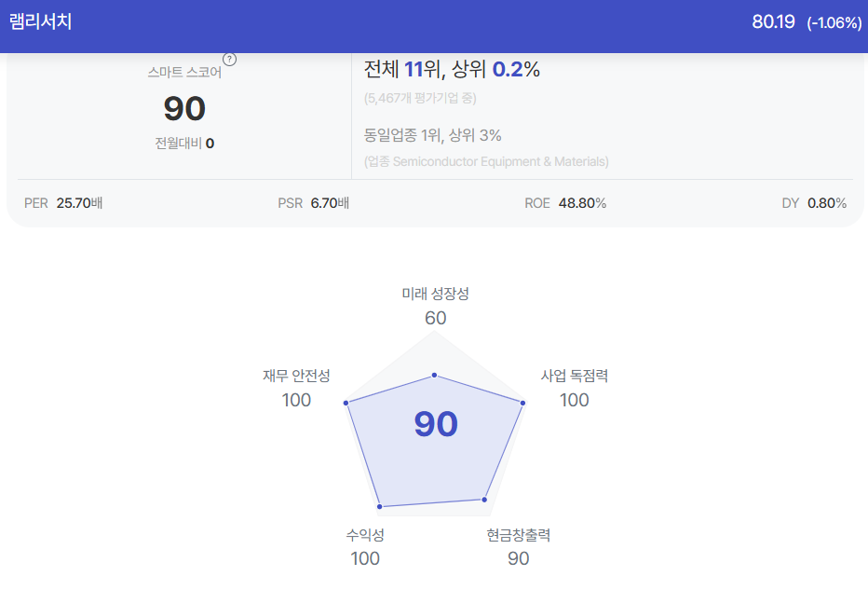Viewport: 868px width, 590px height.
Task: Select the DY 0.80% metric
Action: tap(814, 203)
